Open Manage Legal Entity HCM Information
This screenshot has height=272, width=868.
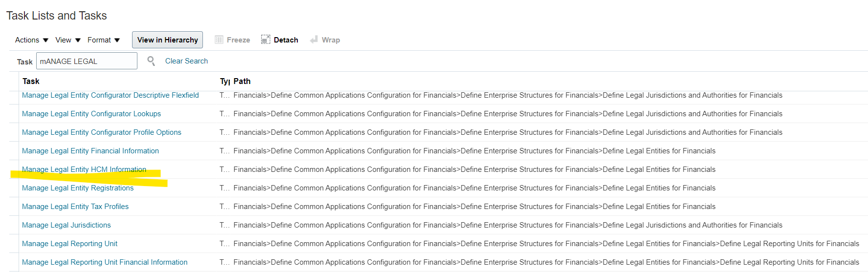84,169
